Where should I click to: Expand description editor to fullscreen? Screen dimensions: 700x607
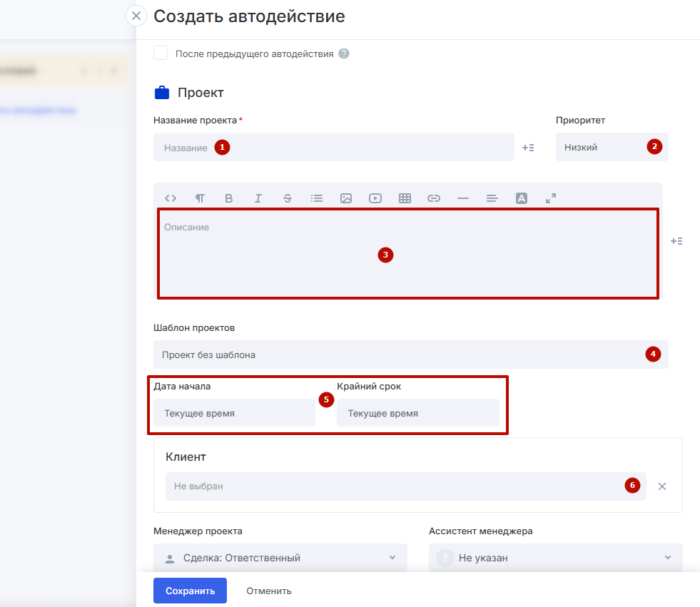[551, 199]
